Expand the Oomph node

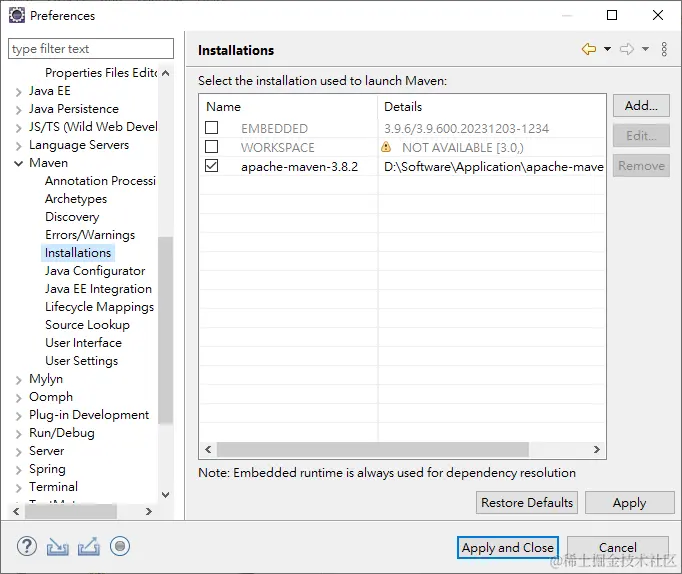coord(18,398)
